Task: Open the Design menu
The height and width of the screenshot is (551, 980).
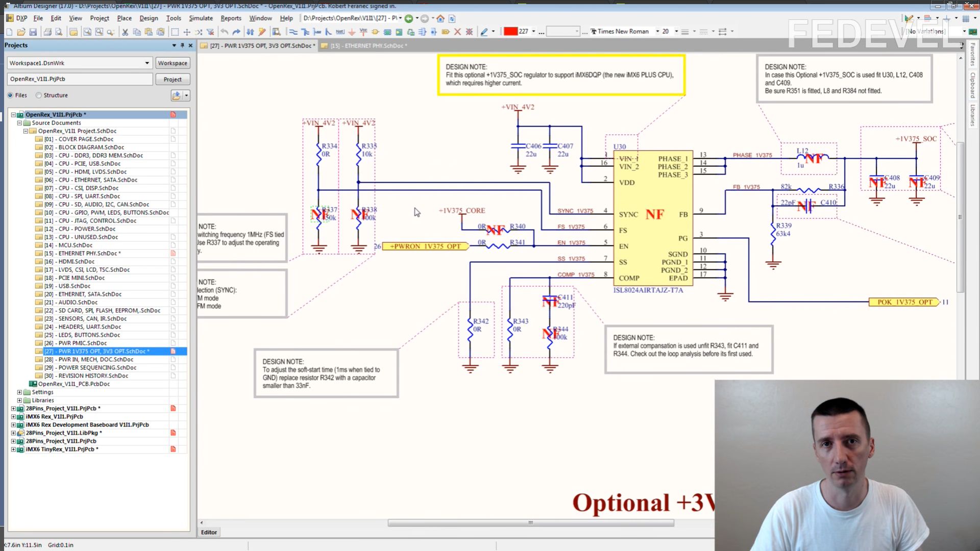Action: tap(149, 18)
